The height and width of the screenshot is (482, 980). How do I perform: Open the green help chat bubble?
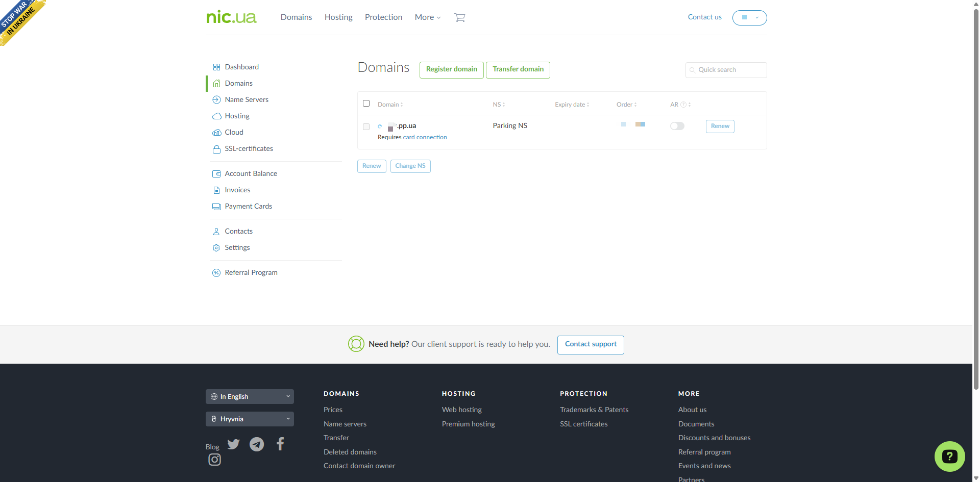click(x=949, y=456)
